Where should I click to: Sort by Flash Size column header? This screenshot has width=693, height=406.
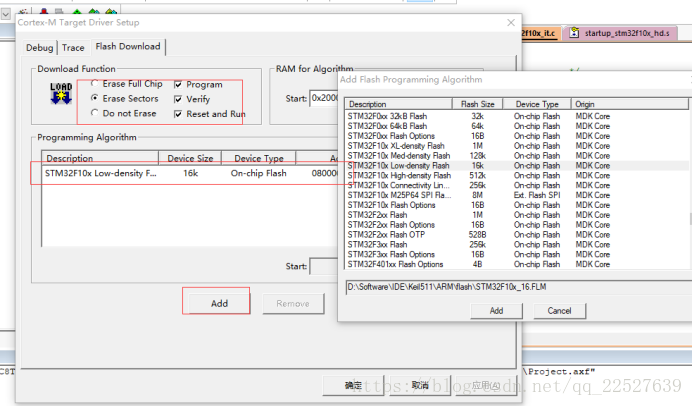(x=477, y=104)
